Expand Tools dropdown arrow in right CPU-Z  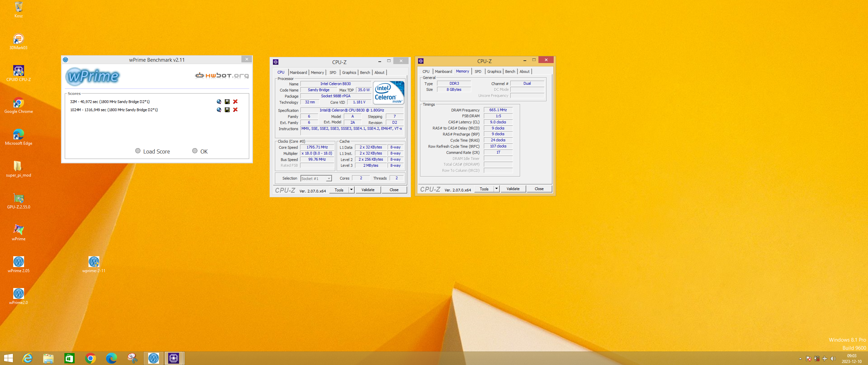(496, 189)
